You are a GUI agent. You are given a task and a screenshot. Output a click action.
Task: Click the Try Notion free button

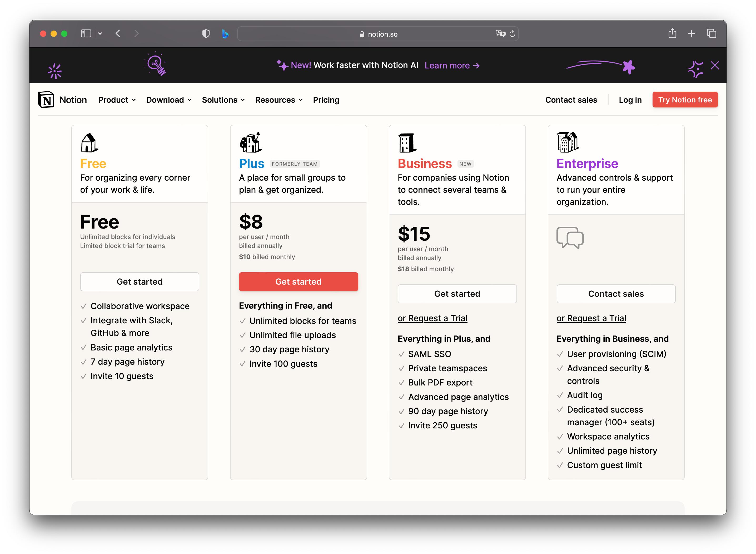685,100
